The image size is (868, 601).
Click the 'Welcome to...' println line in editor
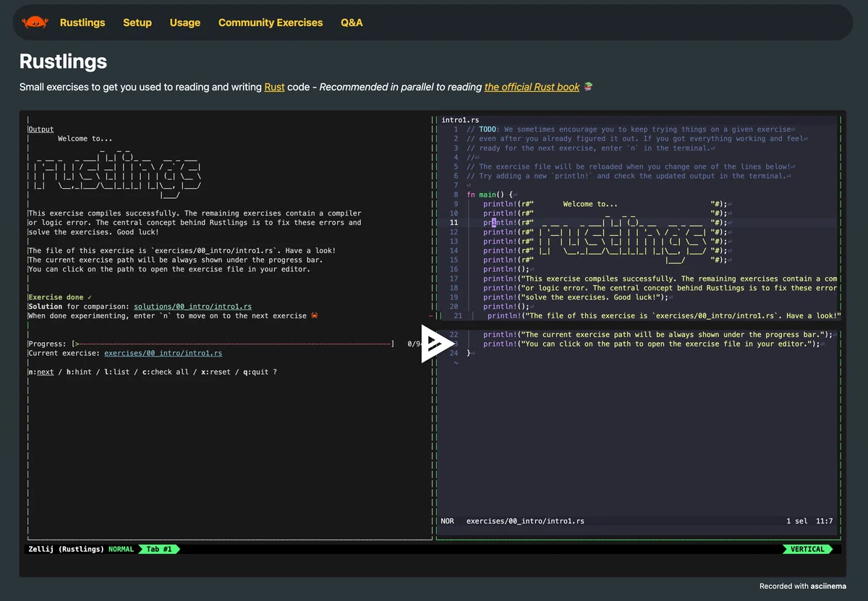click(x=605, y=204)
